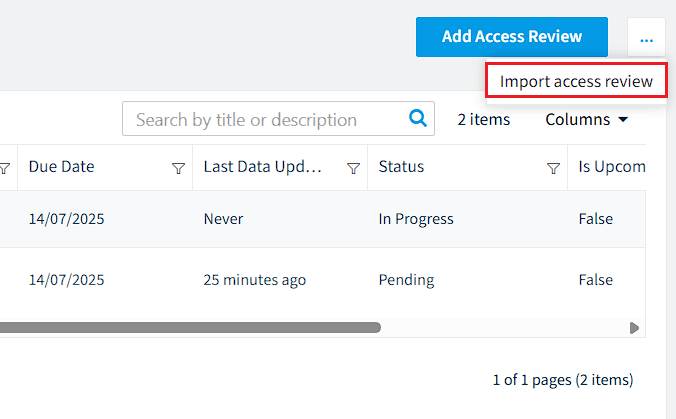676x419 pixels.
Task: Click the Columns dropdown caret arrow
Action: (623, 119)
